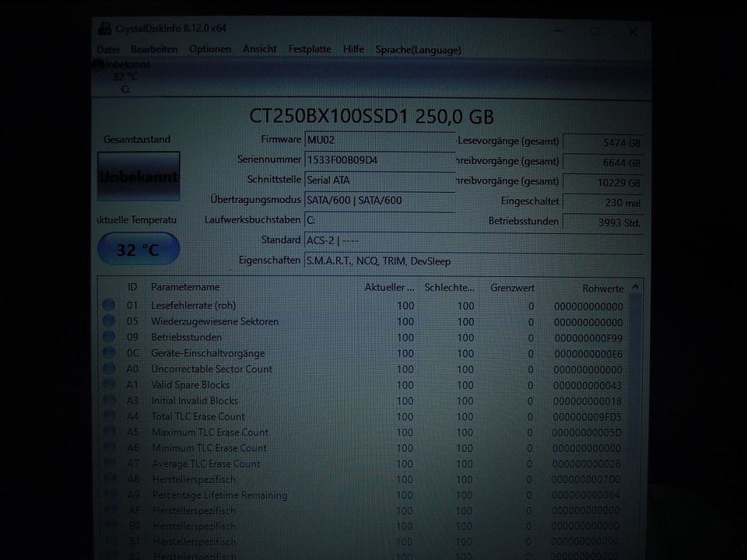Click the Eingeschaltet value 230 mal
The height and width of the screenshot is (560, 747).
[x=603, y=202]
